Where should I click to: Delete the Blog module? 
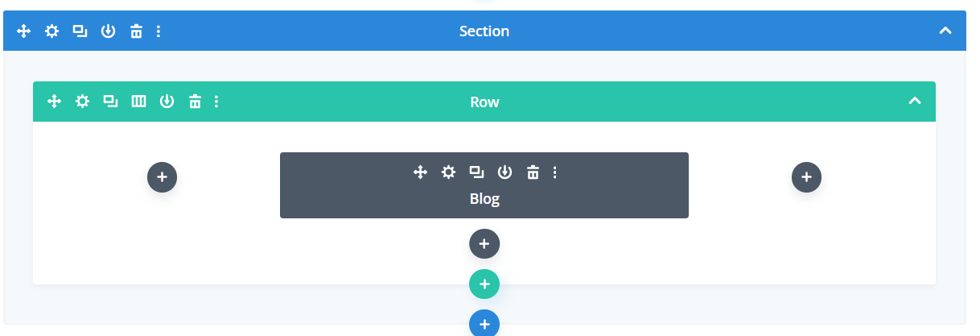pos(533,172)
